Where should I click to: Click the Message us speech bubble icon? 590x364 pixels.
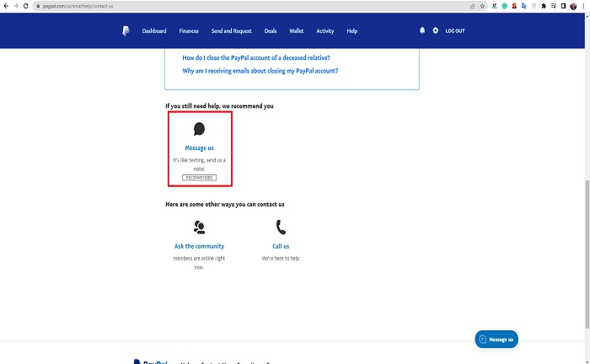[x=199, y=129]
